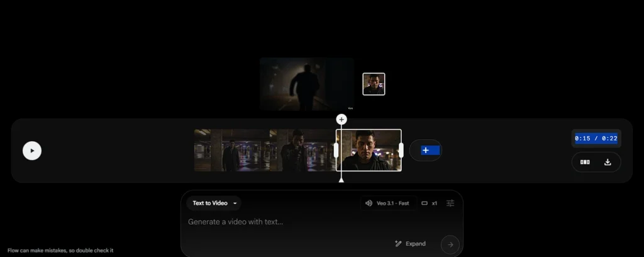644x257 pixels.
Task: Open the generation settings sliders icon
Action: (450, 203)
